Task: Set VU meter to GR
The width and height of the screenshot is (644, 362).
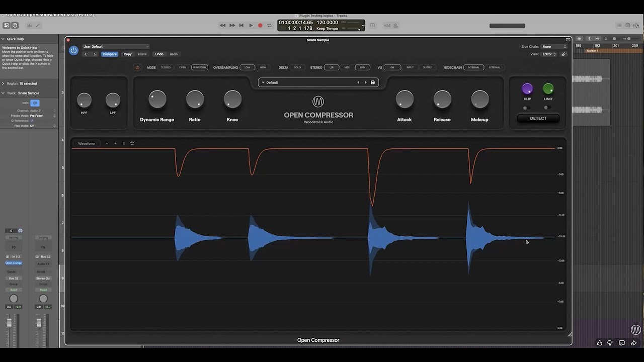Action: point(392,67)
